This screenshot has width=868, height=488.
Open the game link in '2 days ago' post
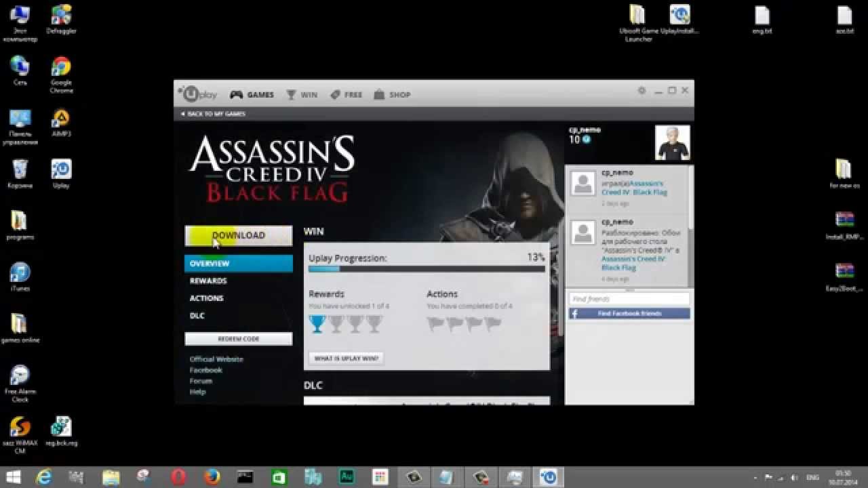(636, 188)
